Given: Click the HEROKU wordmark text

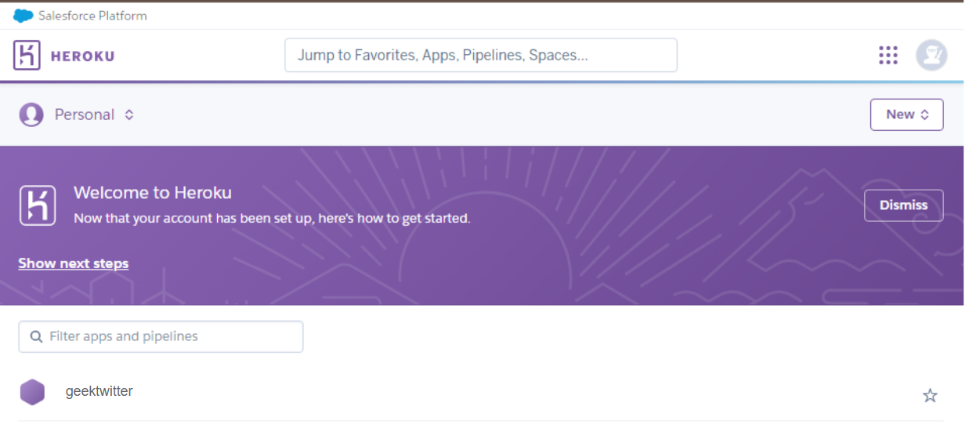Looking at the screenshot, I should pyautogui.click(x=82, y=56).
